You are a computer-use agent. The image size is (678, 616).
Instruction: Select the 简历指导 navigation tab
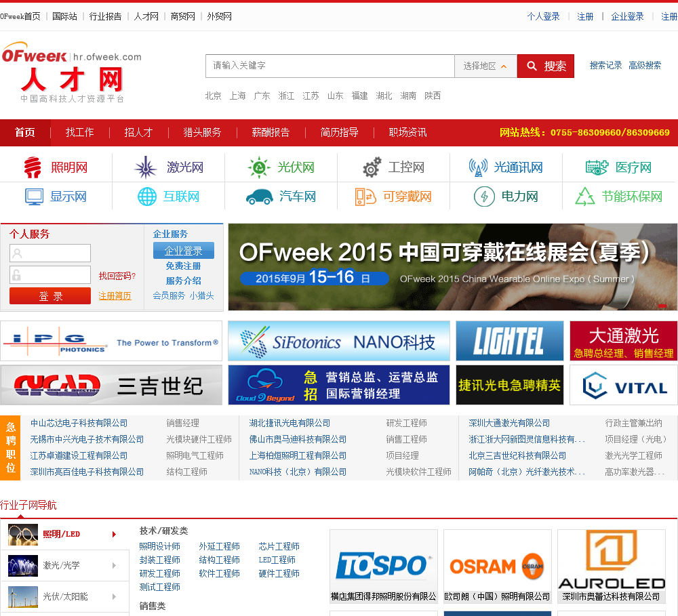click(x=340, y=132)
